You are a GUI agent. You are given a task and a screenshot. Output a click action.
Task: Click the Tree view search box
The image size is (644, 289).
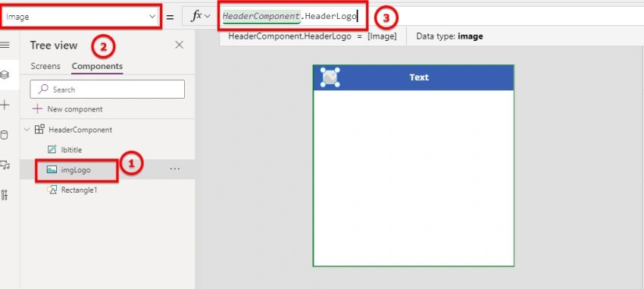107,90
